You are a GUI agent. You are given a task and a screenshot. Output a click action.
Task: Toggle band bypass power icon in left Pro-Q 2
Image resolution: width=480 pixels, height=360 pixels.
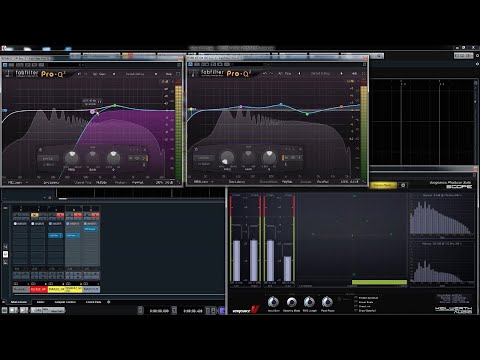click(40, 150)
